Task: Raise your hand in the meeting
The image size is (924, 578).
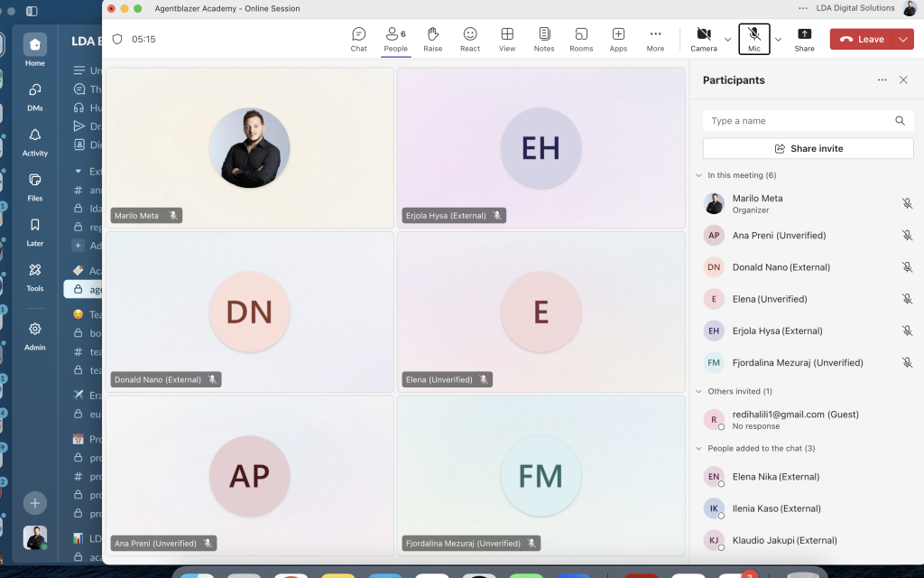Action: [432, 39]
